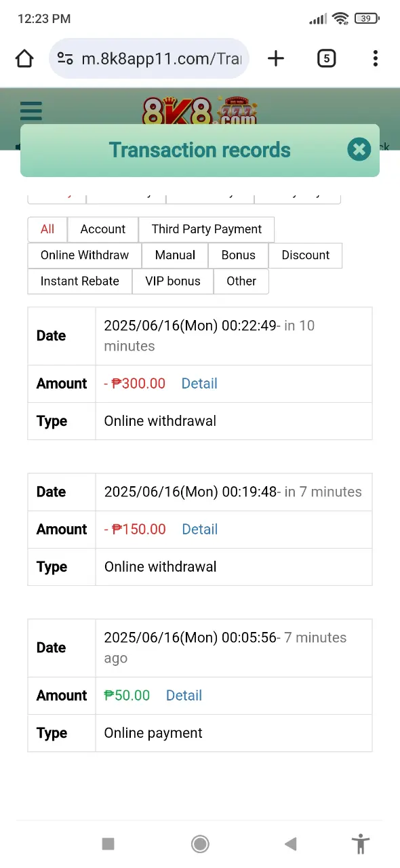Tap the Android recent apps square button

pyautogui.click(x=108, y=844)
